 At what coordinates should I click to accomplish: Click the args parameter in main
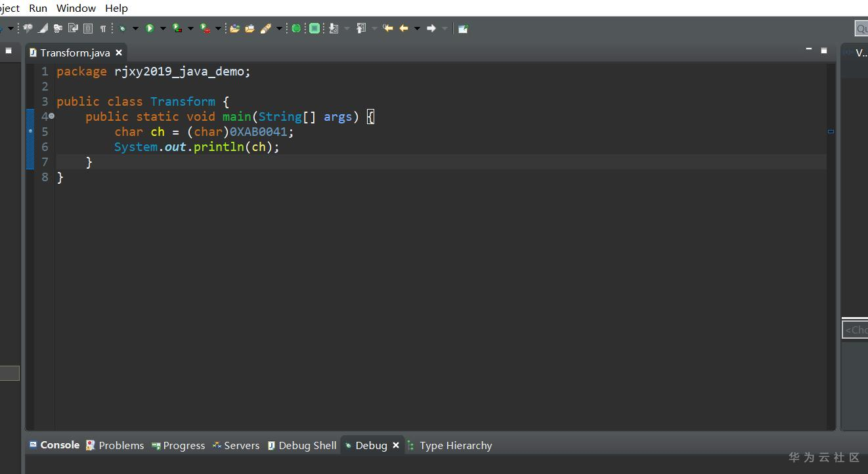(x=337, y=117)
